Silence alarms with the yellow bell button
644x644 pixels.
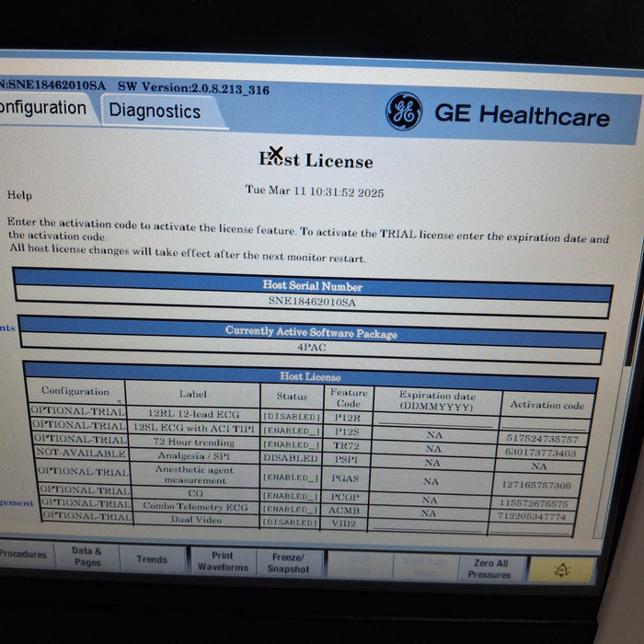click(562, 570)
